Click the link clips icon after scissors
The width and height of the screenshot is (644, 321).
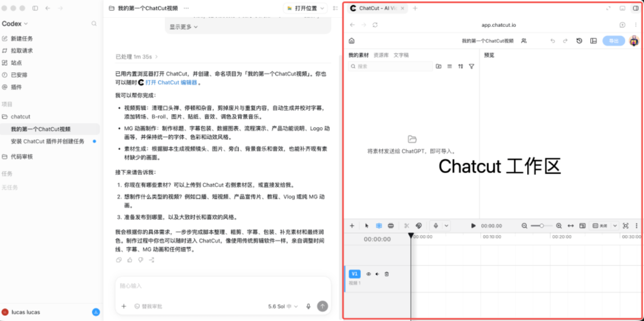pos(418,226)
